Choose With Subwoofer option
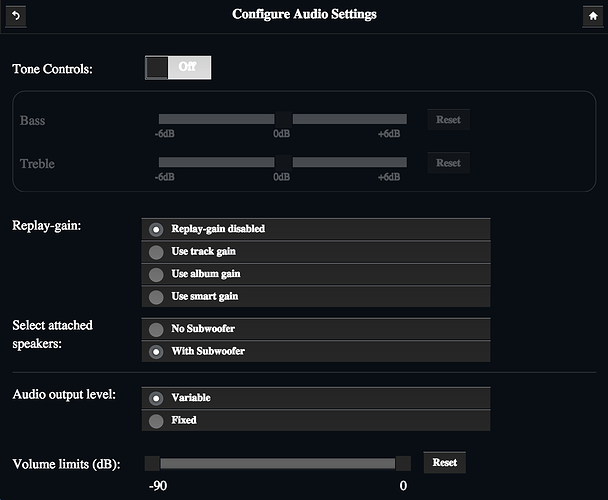Viewport: 608px width, 500px height. (316, 351)
